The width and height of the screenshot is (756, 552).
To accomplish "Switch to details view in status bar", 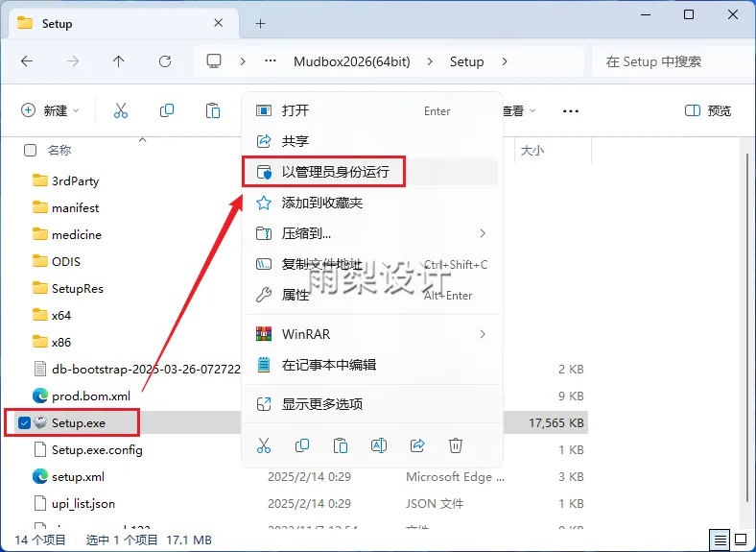I will pos(720,540).
